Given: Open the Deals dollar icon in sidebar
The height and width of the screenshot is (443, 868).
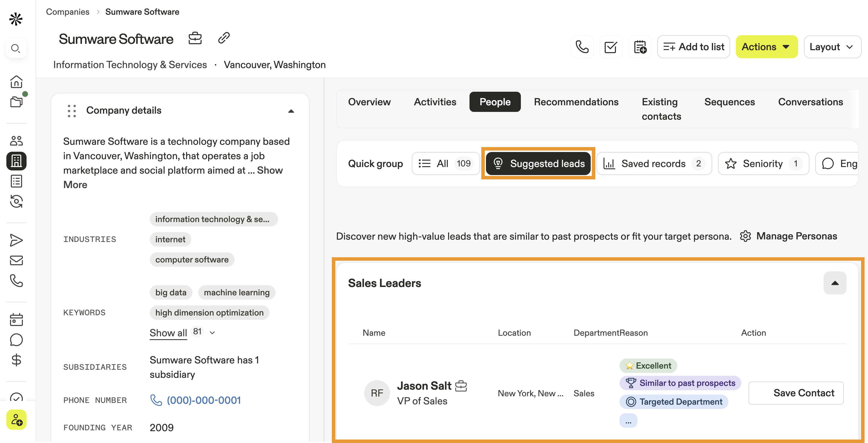Looking at the screenshot, I should tap(16, 360).
